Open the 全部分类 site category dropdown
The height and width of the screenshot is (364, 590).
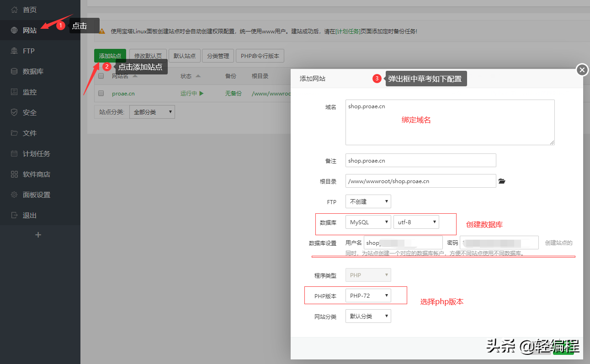[x=152, y=111]
